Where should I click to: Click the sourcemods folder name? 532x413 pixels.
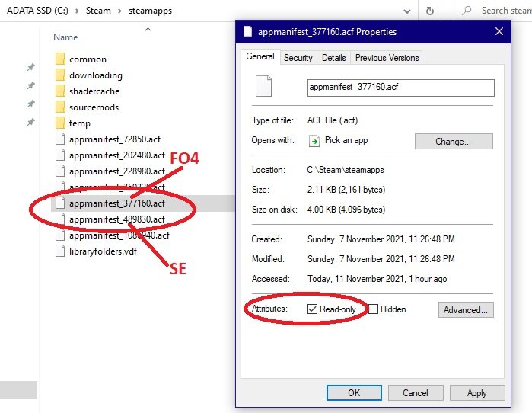(x=94, y=107)
